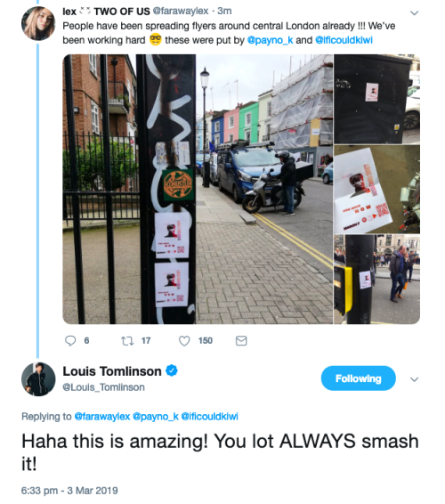Screen dimensions: 445x504
Task: Like the tweet with heart icon
Action: tap(184, 341)
